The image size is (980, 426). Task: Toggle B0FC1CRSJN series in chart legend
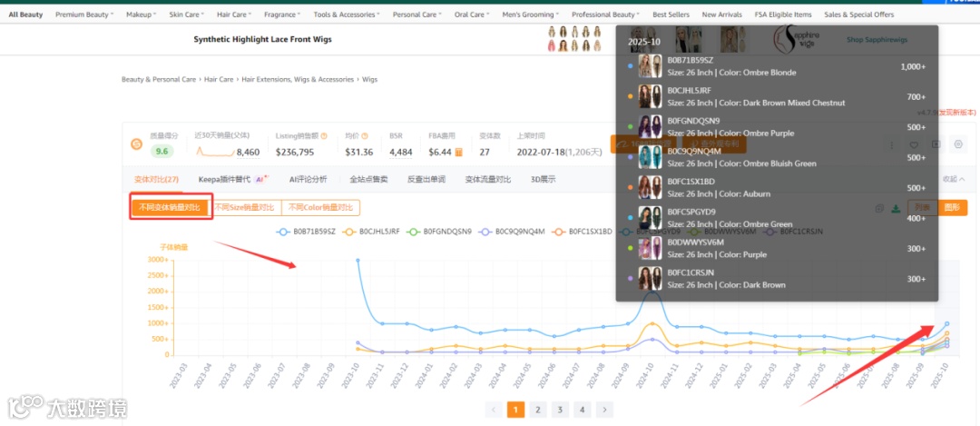coord(792,232)
